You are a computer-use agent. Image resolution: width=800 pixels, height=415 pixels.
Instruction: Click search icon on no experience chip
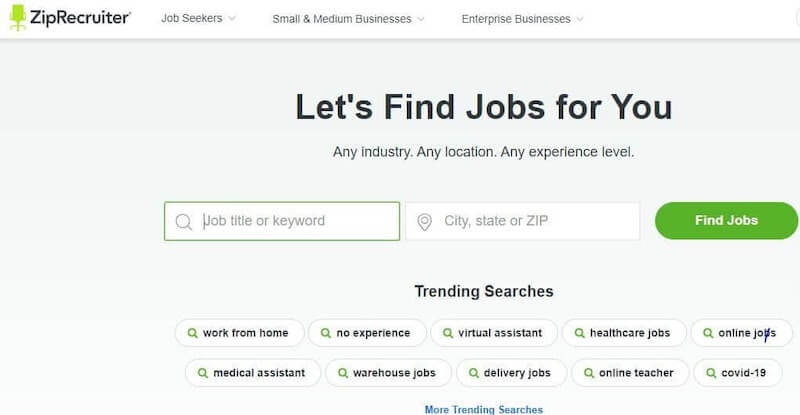coord(326,333)
